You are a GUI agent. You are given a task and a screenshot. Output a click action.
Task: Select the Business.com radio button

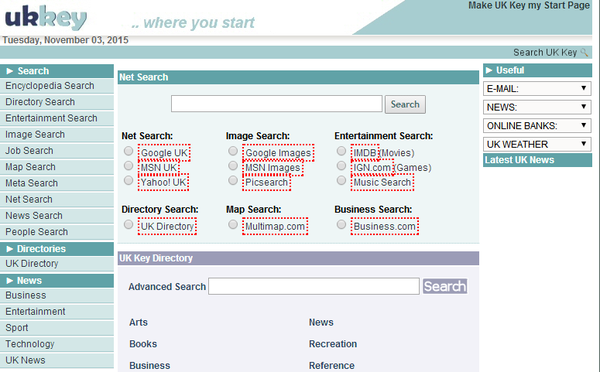[341, 225]
